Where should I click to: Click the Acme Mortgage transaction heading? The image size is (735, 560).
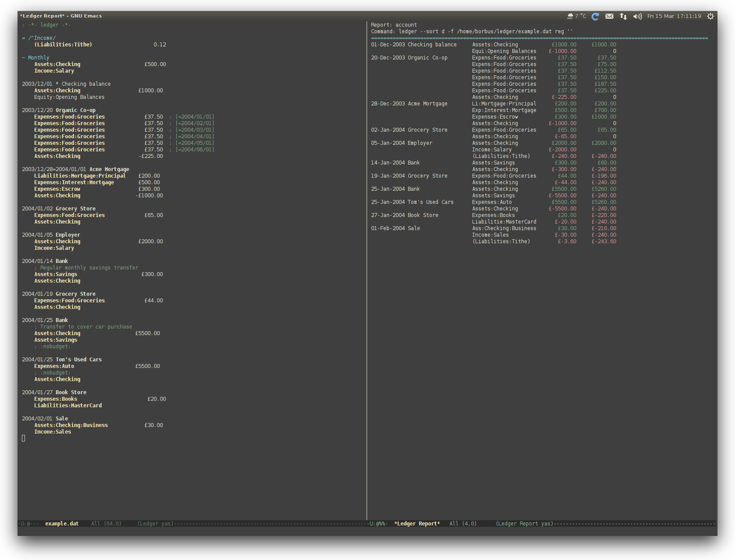(x=109, y=169)
